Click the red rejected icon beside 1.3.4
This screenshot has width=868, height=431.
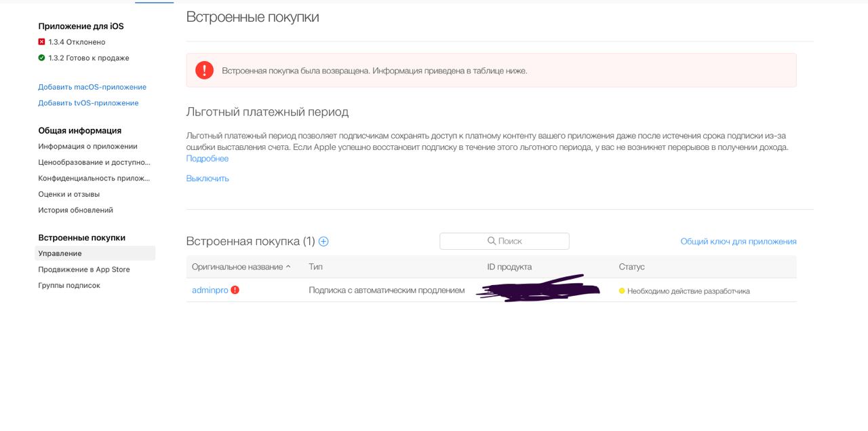pos(41,42)
